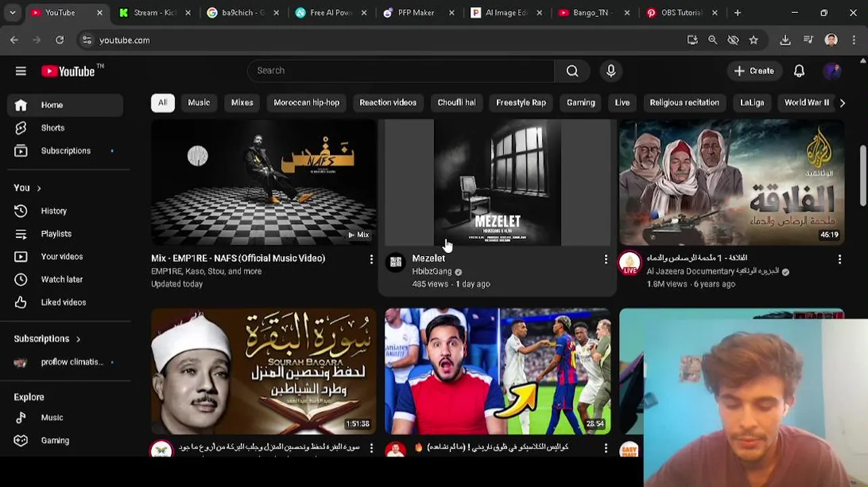Open the notifications bell
This screenshot has height=487, width=868.
[x=799, y=71]
